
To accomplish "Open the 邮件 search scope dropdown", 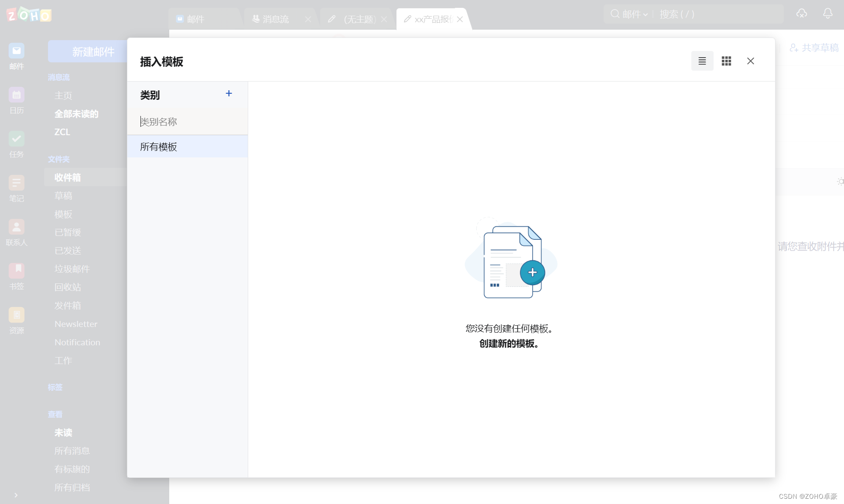I will point(635,14).
